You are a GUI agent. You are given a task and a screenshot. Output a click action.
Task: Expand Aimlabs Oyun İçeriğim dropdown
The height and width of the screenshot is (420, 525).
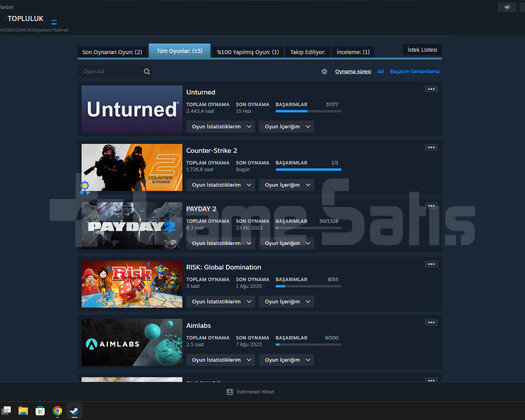[x=287, y=360]
